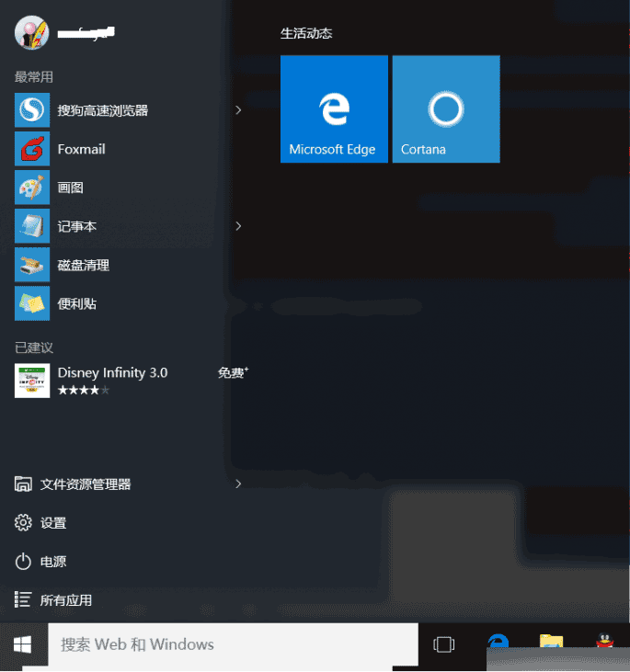The height and width of the screenshot is (672, 630).
Task: Open the 画图 (Paint) app icon
Action: (x=31, y=188)
